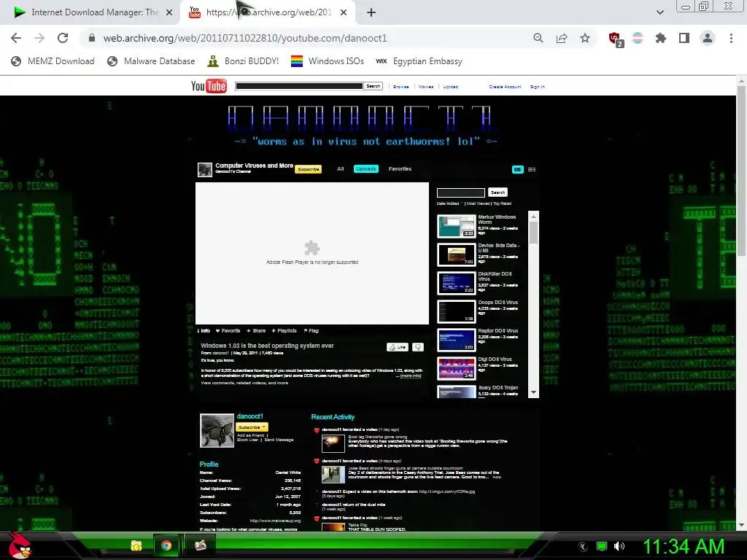Bookmark this page with the star icon
This screenshot has width=747, height=560.
click(x=585, y=38)
